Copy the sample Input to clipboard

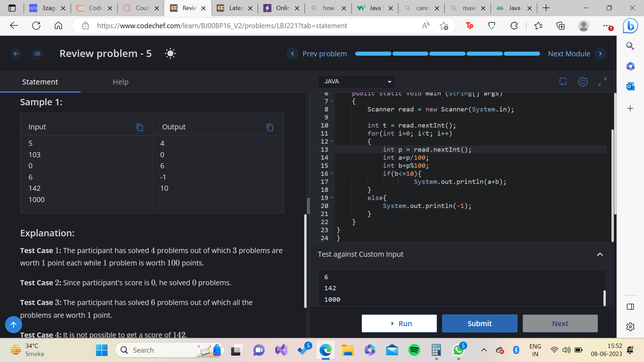[140, 127]
